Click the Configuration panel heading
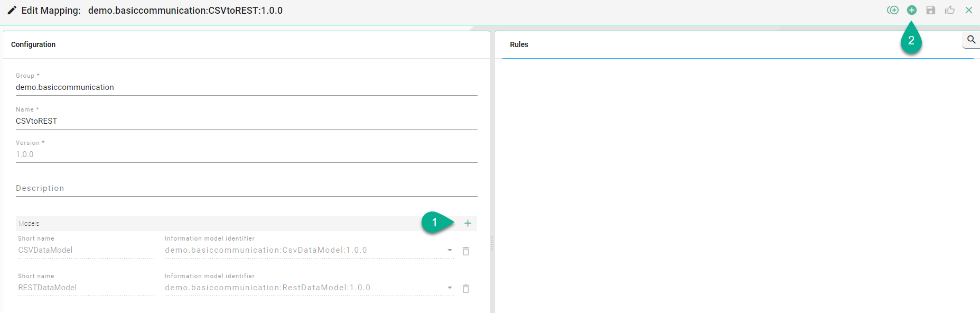 pos(33,44)
